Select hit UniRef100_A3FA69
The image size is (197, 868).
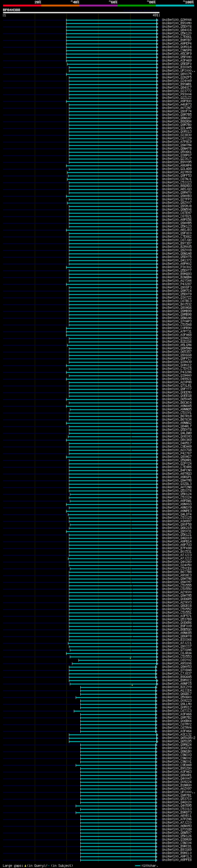(177, 61)
